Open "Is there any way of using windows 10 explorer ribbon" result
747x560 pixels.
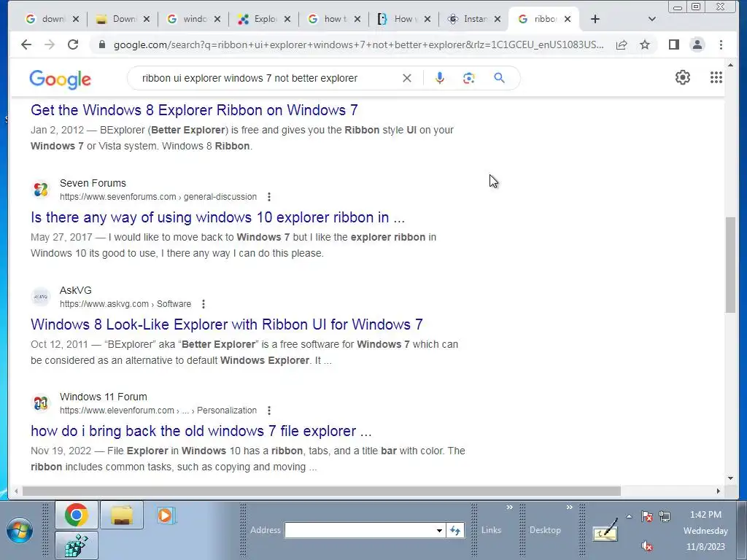pos(217,217)
